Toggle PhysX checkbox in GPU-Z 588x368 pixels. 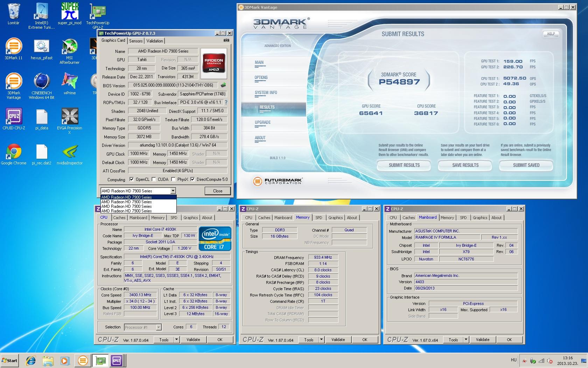pyautogui.click(x=173, y=179)
